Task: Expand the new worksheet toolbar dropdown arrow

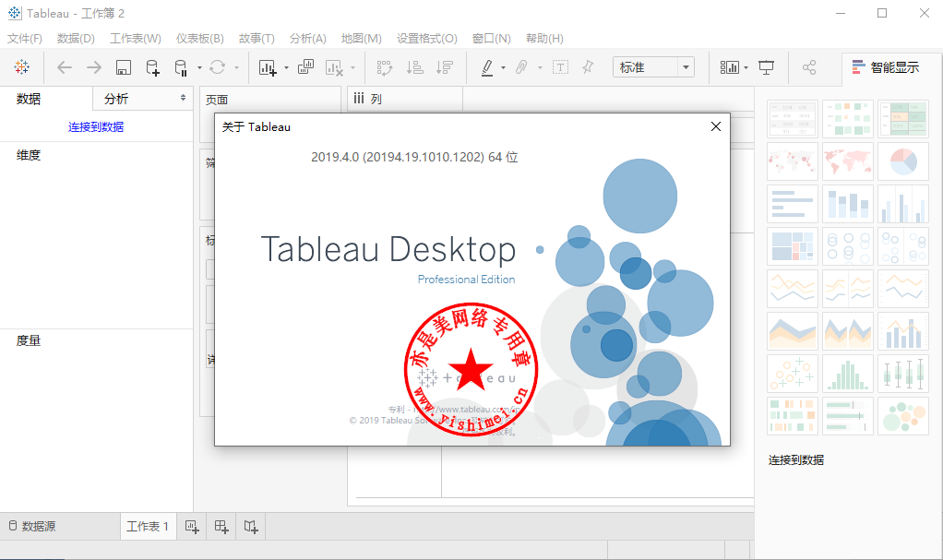Action: point(286,68)
